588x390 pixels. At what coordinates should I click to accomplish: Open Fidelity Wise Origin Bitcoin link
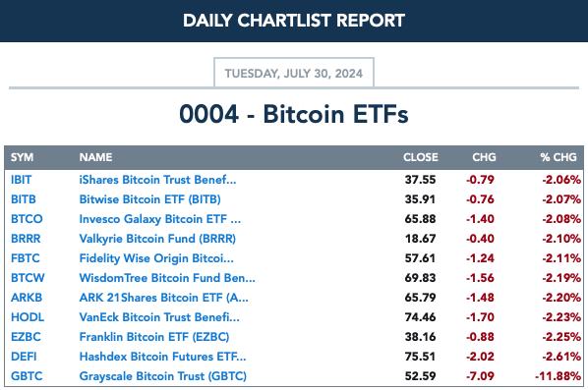pos(156,258)
